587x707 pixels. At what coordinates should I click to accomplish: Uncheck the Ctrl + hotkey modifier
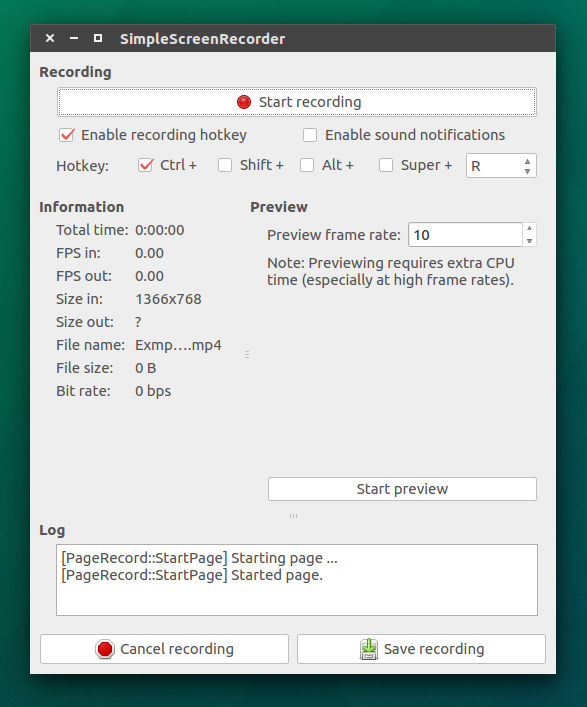(x=146, y=165)
